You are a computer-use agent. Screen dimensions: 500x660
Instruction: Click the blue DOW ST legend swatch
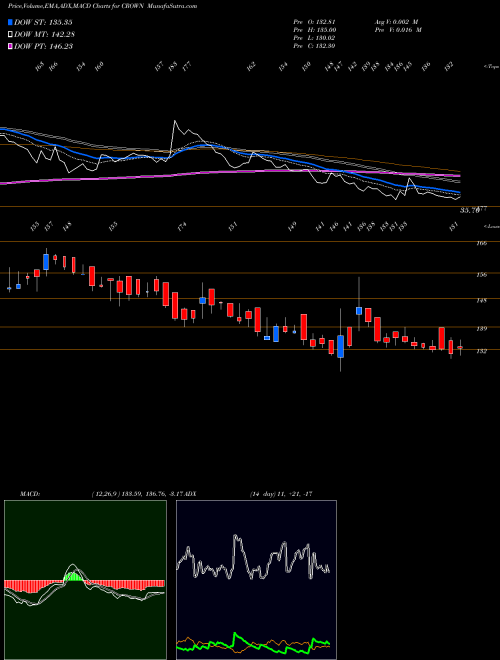[11, 22]
